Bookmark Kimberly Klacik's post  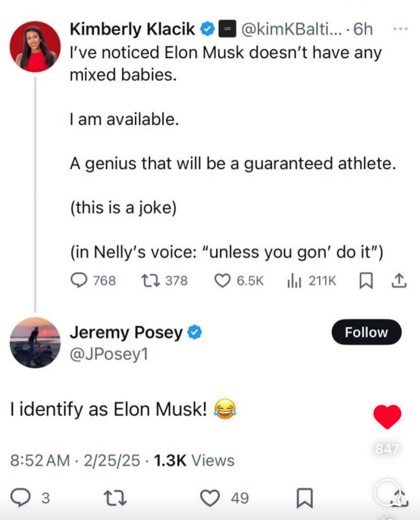point(366,281)
